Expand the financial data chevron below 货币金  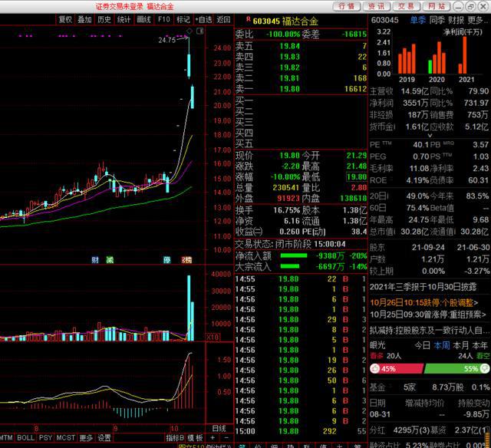pos(430,136)
